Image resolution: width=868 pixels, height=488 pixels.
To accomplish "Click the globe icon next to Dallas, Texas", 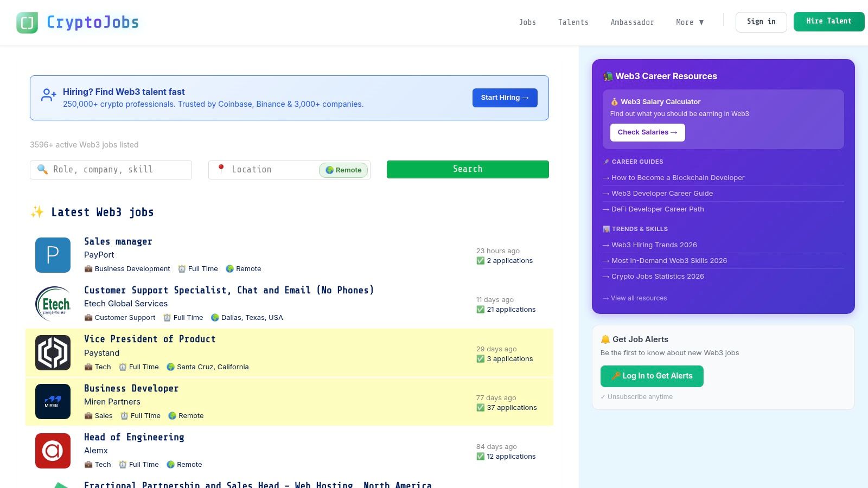I will [x=215, y=318].
